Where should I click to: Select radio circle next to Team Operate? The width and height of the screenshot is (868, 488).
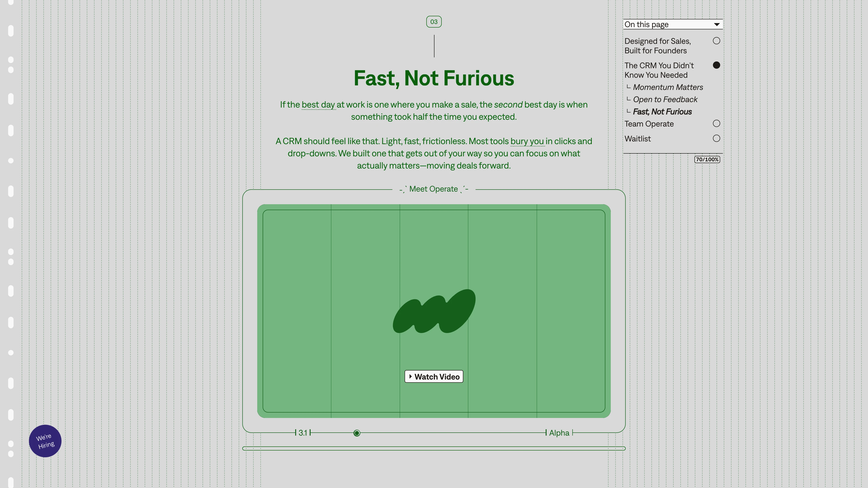pos(716,124)
